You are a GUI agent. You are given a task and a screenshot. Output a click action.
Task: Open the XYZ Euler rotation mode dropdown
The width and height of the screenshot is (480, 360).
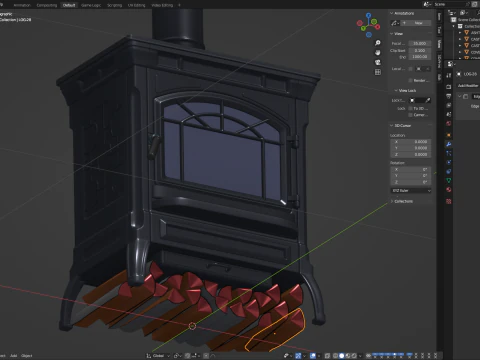tap(411, 191)
